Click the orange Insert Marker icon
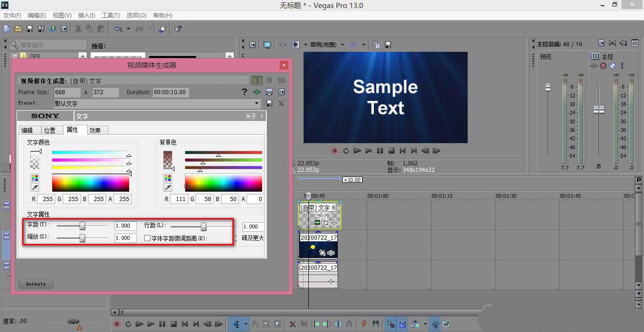 tap(364, 324)
